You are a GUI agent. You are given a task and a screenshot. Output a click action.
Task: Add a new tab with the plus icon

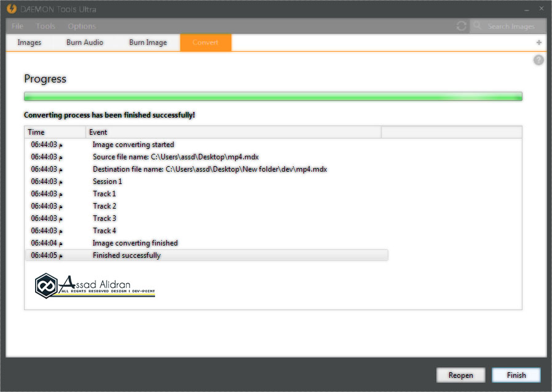click(x=538, y=42)
